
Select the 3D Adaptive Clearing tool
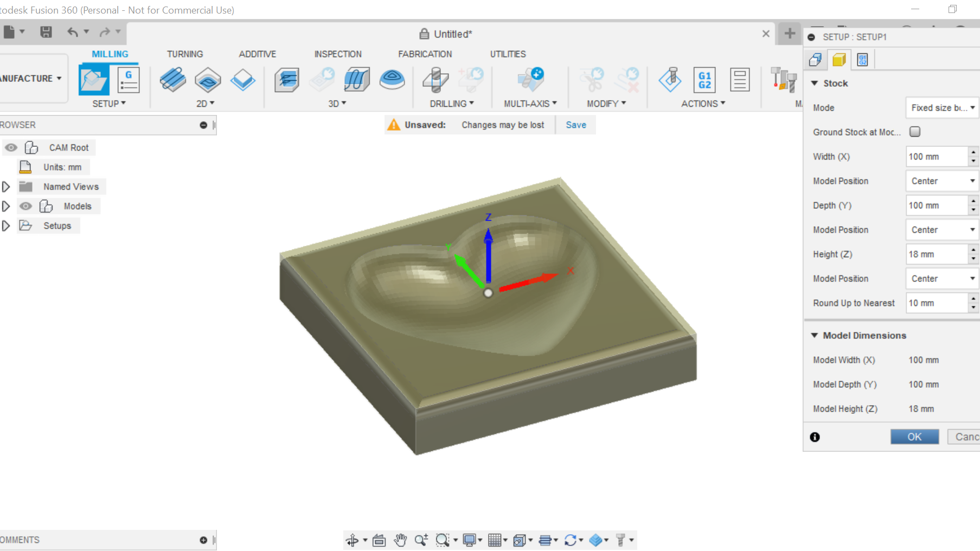click(287, 80)
